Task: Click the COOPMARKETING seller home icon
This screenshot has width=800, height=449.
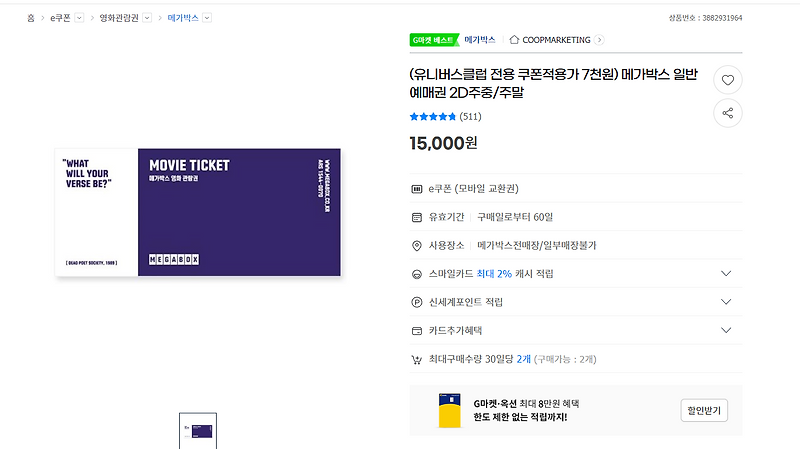Action: 514,40
